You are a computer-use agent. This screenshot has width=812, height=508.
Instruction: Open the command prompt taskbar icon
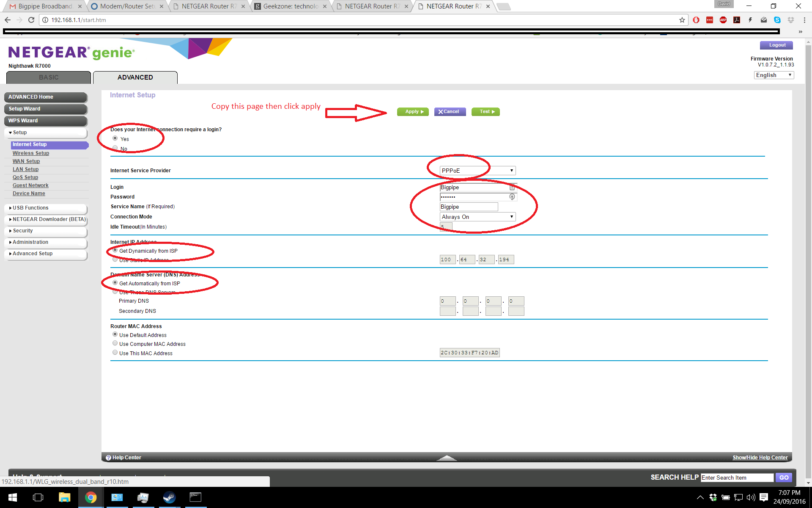point(195,497)
